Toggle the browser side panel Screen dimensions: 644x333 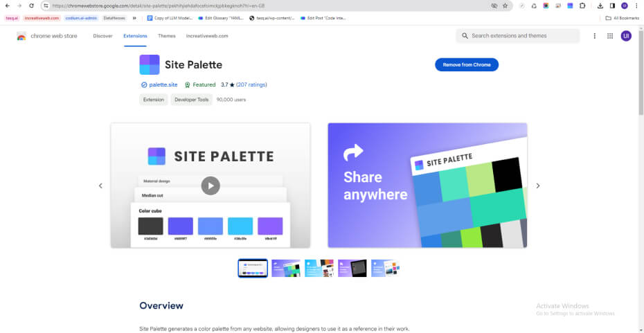point(612,6)
